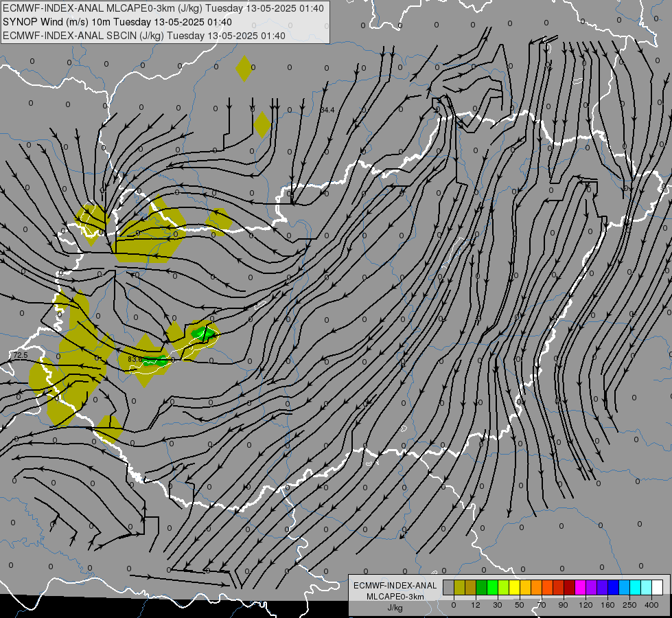Image resolution: width=672 pixels, height=618 pixels.
Task: Click the 83.6 value label on map
Action: (135, 359)
